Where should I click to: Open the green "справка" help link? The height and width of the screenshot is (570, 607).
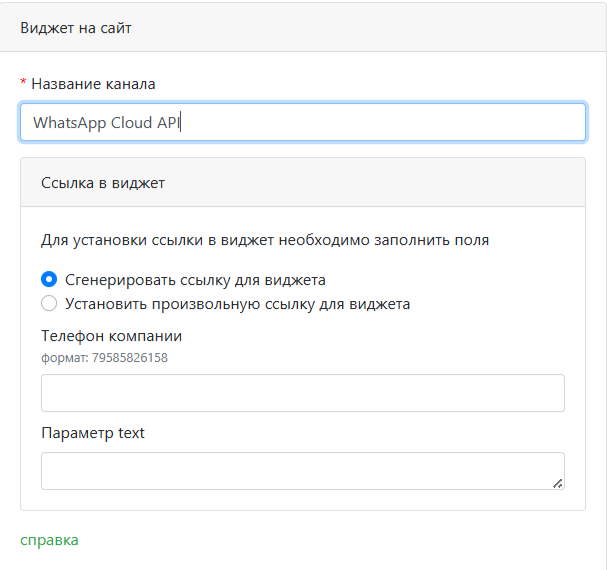pyautogui.click(x=49, y=540)
